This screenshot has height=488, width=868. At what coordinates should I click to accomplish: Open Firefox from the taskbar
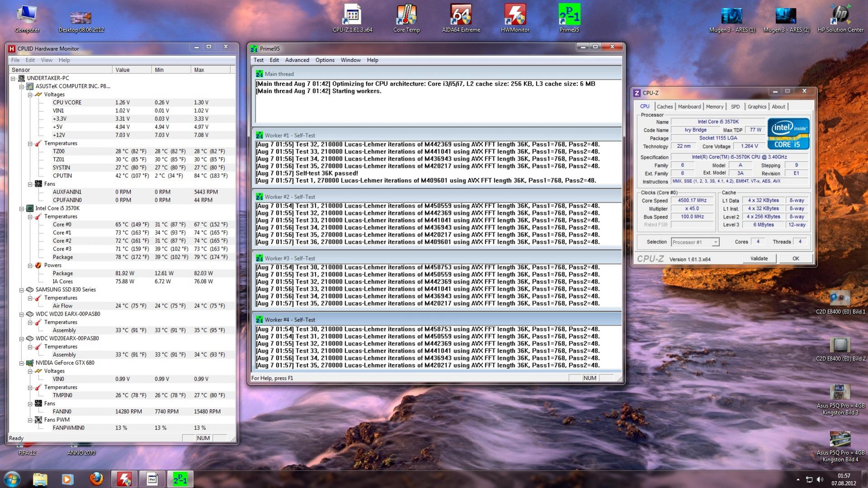tap(96, 479)
